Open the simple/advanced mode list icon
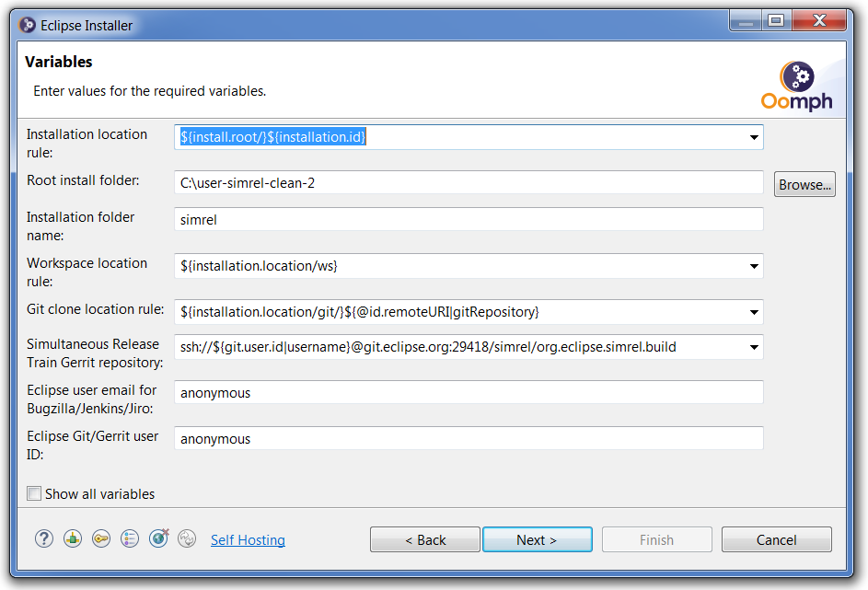Image resolution: width=868 pixels, height=590 pixels. click(x=130, y=538)
